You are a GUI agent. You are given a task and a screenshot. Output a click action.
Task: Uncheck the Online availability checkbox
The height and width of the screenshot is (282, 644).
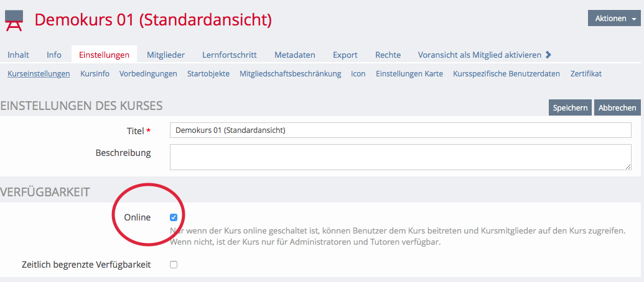(x=174, y=217)
